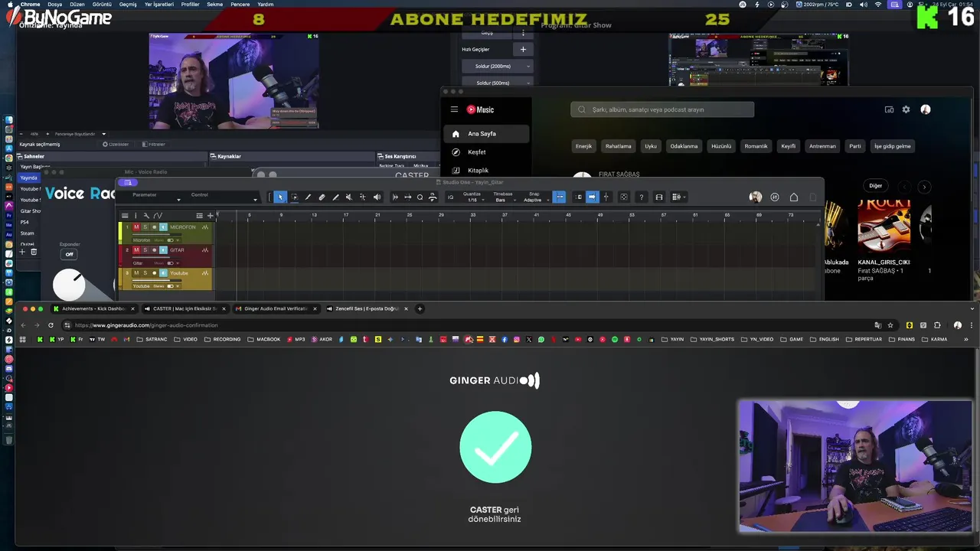Click the Chrome address bar URL

[146, 325]
